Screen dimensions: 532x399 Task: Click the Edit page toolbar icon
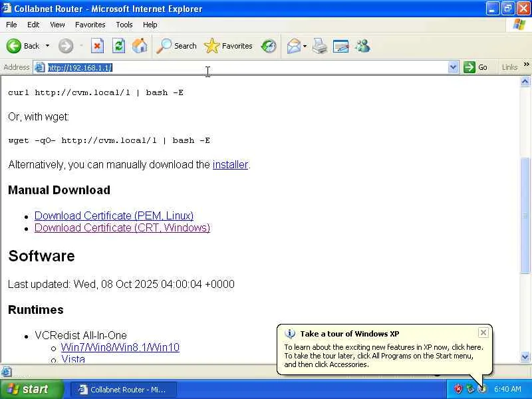(341, 46)
